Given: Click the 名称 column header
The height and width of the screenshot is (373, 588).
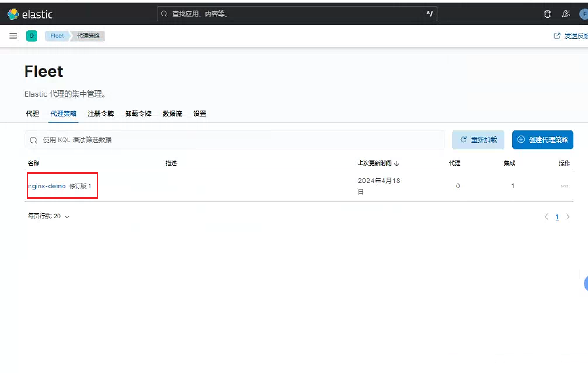Looking at the screenshot, I should click(34, 163).
